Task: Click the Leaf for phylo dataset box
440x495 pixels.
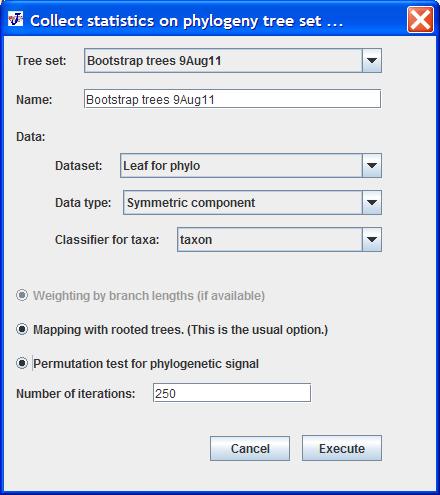Action: coord(251,166)
